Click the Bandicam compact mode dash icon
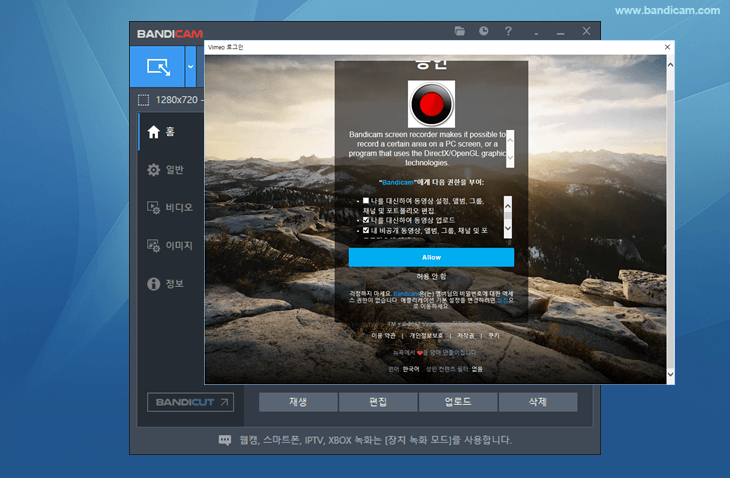This screenshot has width=730, height=478. click(x=536, y=34)
